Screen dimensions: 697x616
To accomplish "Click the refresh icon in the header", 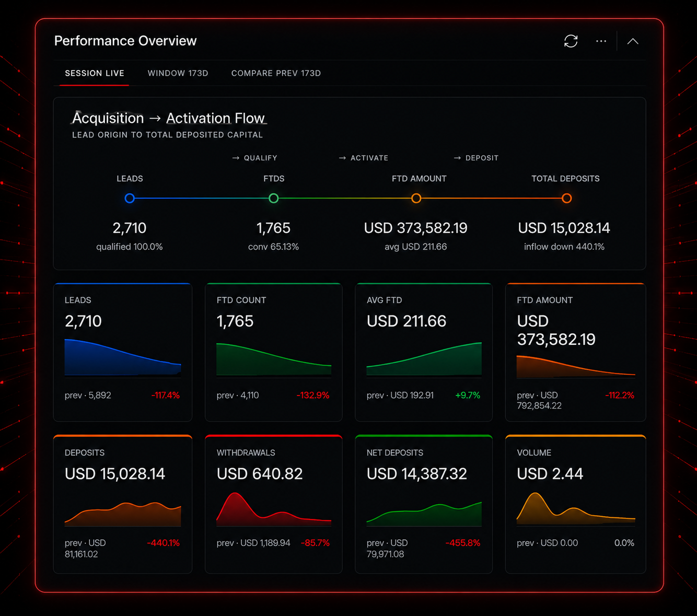I will coord(571,41).
